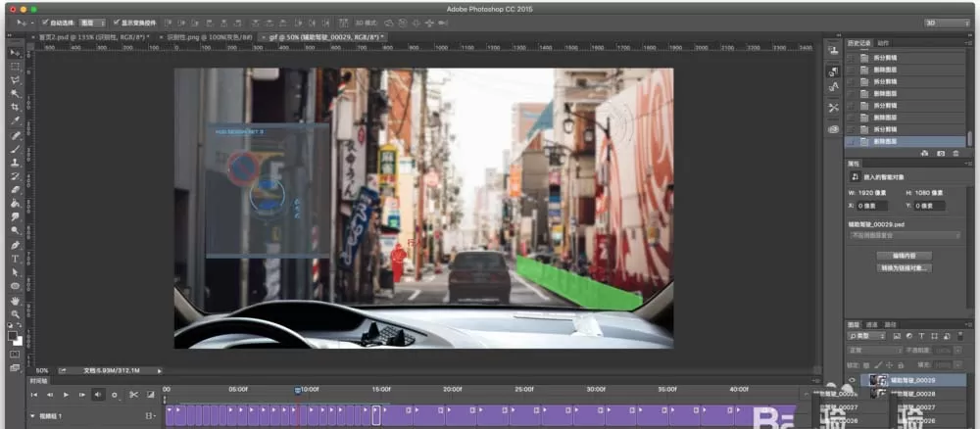Select the Brush tool

click(15, 149)
